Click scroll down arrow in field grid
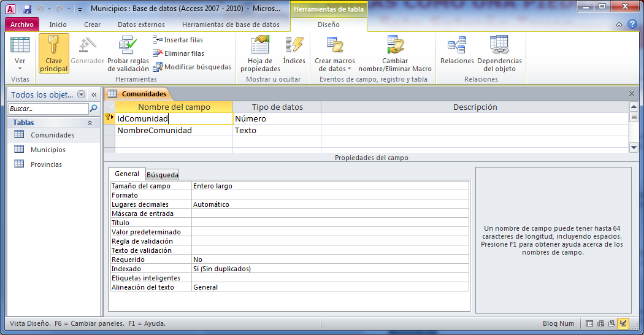The width and height of the screenshot is (644, 335). pyautogui.click(x=634, y=148)
